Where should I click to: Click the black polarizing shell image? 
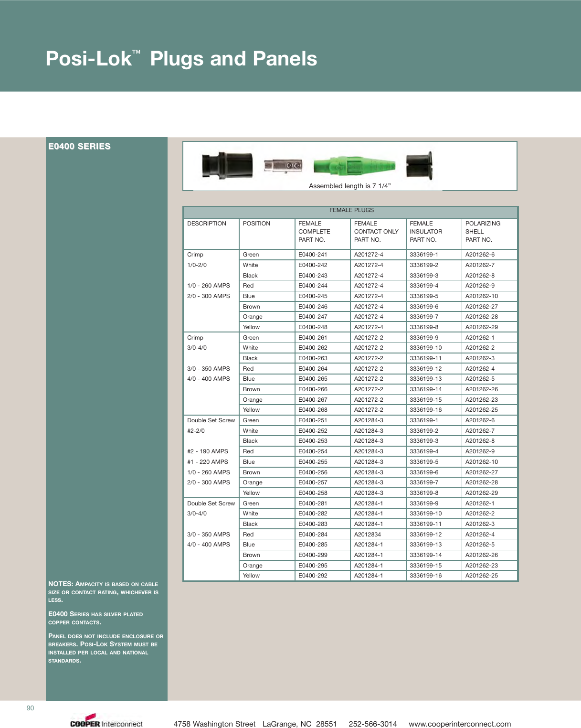[419, 166]
